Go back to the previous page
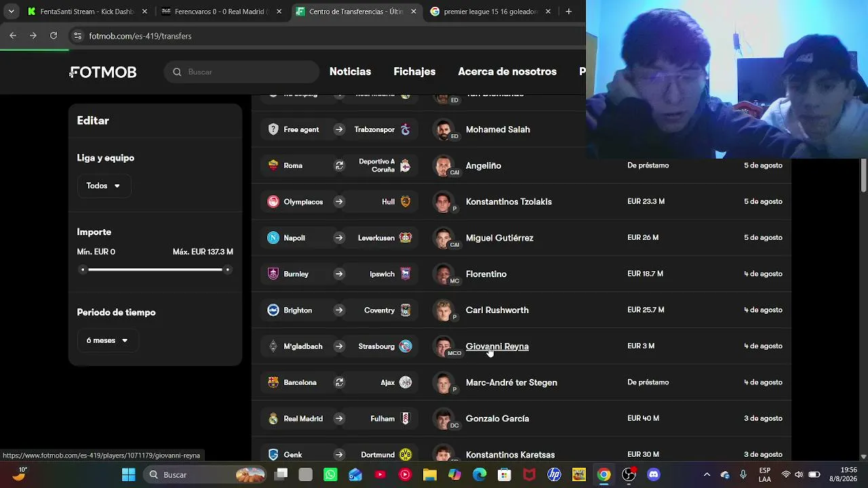The image size is (868, 488). 13,36
